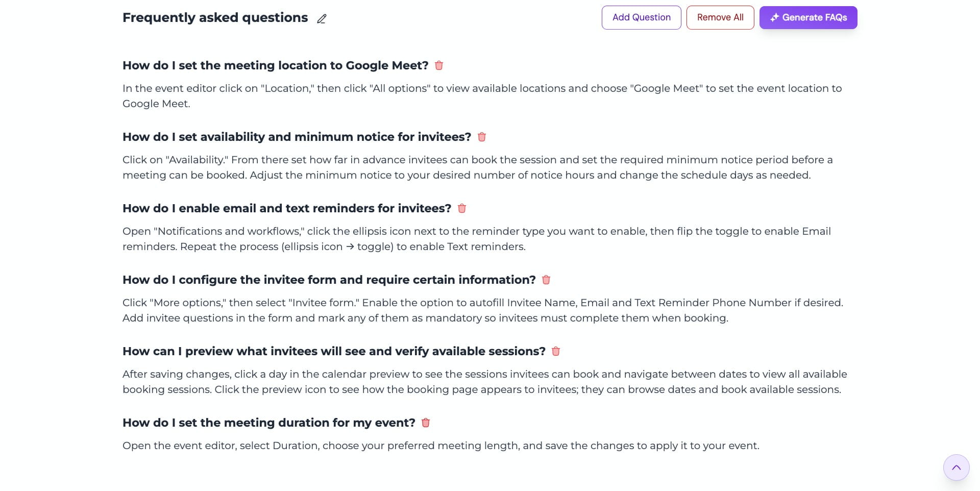Viewport: 980px width, 491px height.
Task: Delete the invitee form configuration question
Action: pos(546,280)
